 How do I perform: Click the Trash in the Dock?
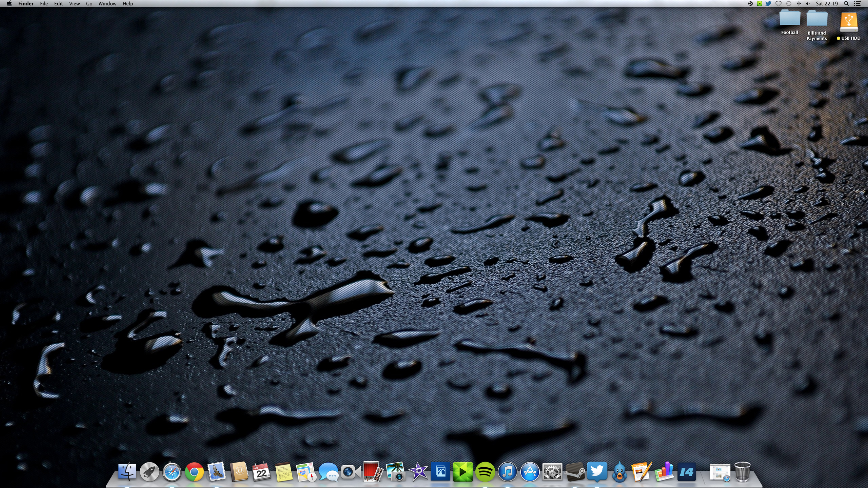pos(742,472)
